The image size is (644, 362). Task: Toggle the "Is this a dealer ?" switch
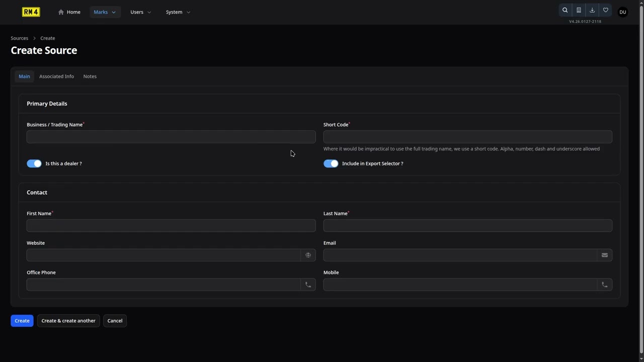coord(34,163)
